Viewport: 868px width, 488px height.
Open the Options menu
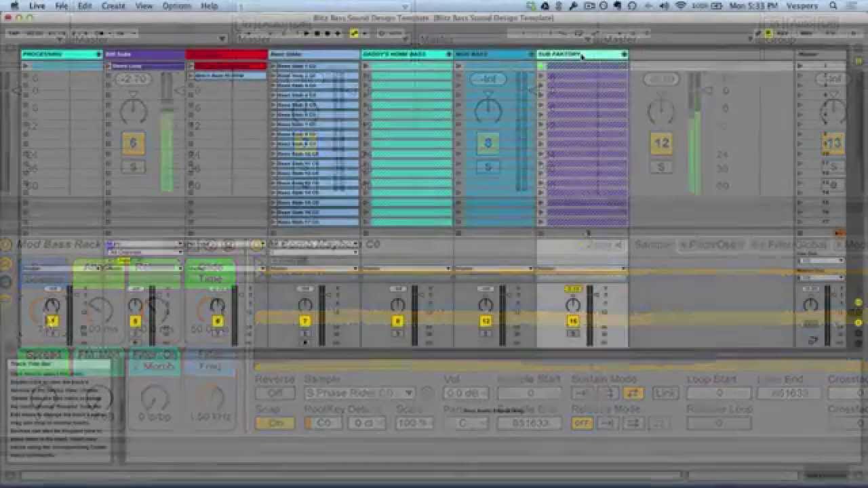click(176, 5)
